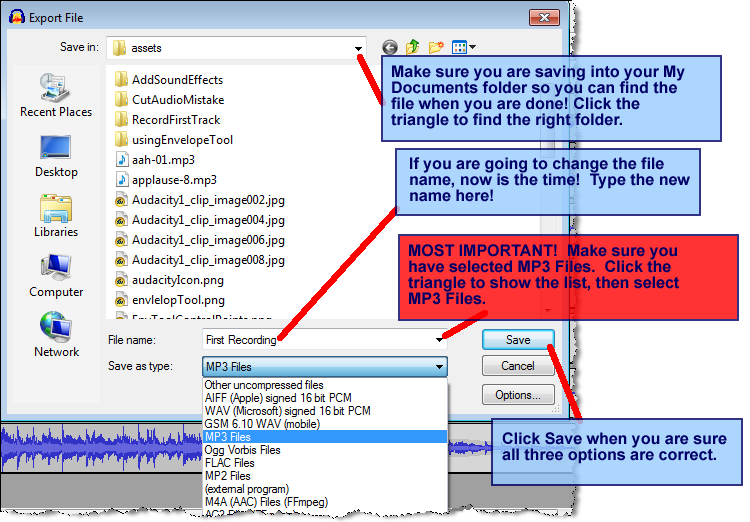
Task: Choose AIFF (Apple) signed 16 bit PCM
Action: coord(325,398)
